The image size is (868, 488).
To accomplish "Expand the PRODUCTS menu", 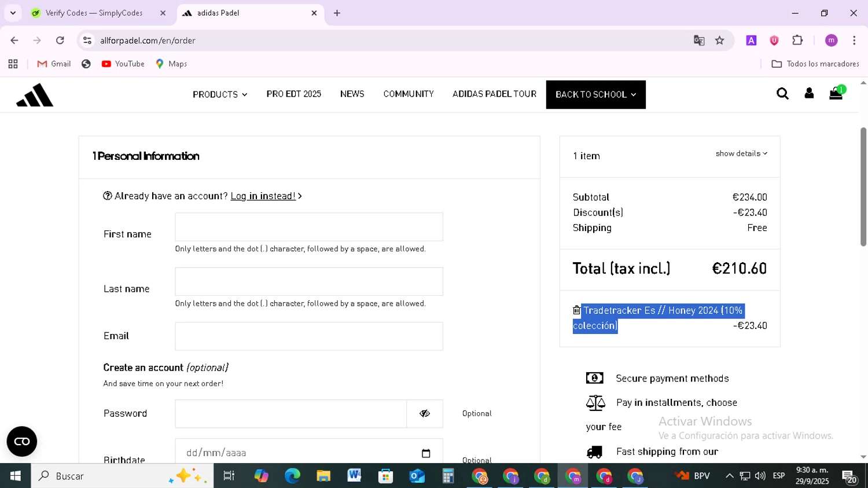I will 220,94.
